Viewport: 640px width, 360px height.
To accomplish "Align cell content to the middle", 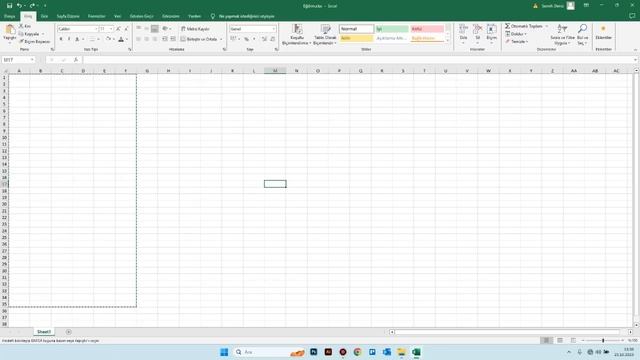I will click(147, 29).
